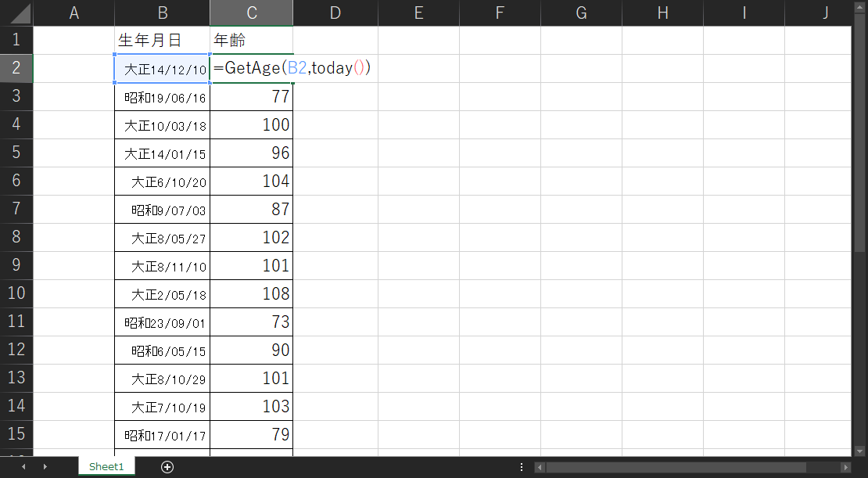
Task: Select column B header
Action: click(162, 13)
